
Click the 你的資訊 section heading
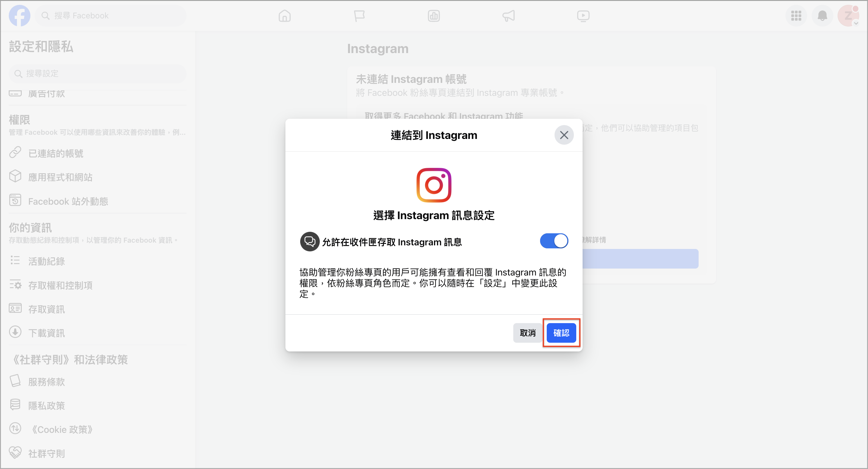click(30, 228)
